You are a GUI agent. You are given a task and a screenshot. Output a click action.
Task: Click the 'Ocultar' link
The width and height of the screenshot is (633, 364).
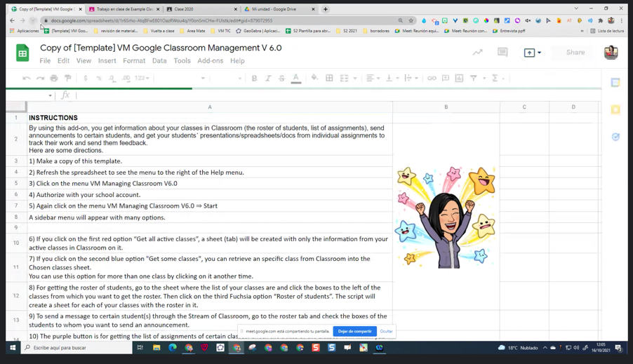coord(386,331)
